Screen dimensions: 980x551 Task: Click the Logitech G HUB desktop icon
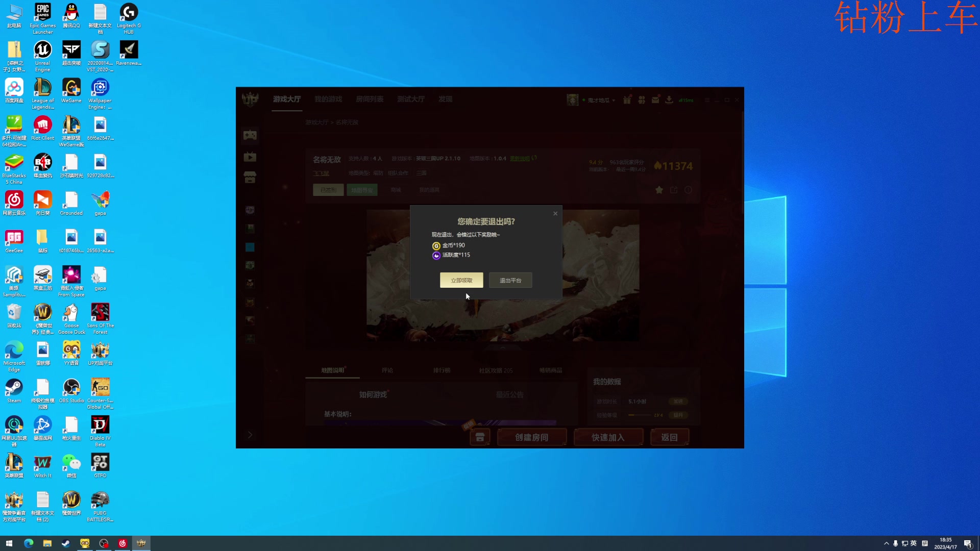click(x=129, y=19)
